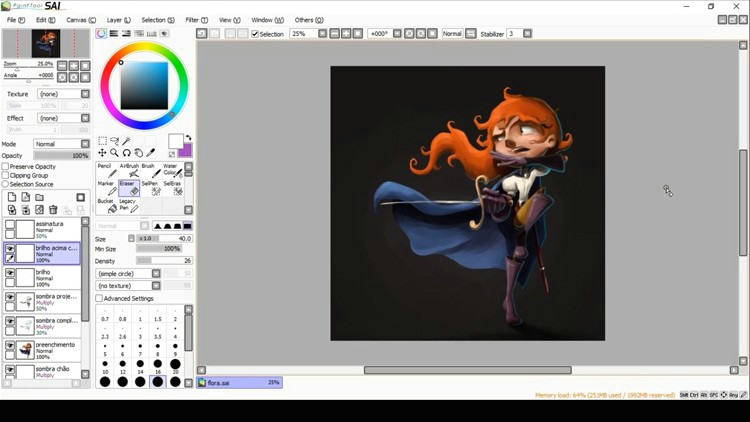Screen dimensions: 750x422
Task: Open the 25% zoom dropdown in toolbar
Action: point(322,33)
